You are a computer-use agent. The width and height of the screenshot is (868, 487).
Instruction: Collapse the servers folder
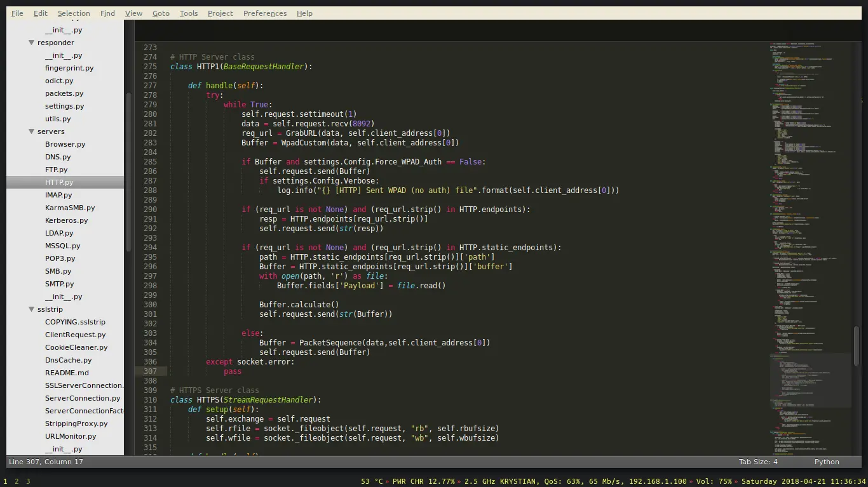tap(31, 131)
